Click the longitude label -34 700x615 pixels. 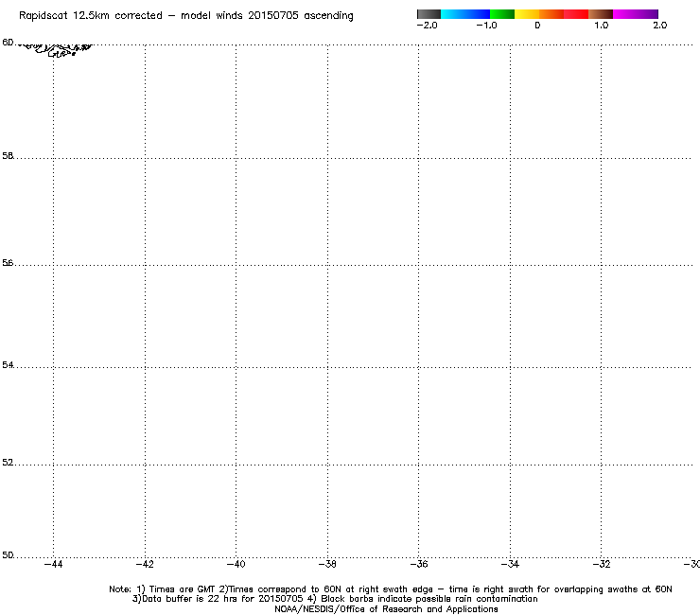[510, 565]
